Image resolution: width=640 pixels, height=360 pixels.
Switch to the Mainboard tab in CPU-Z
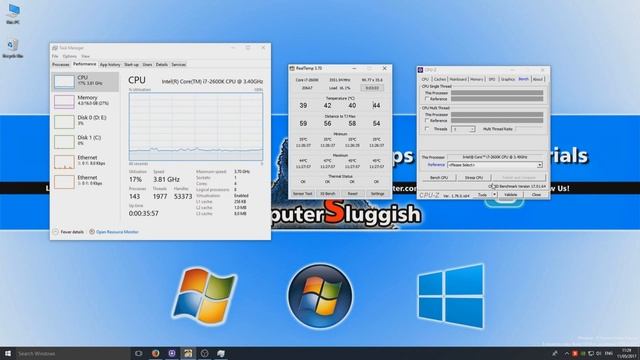tap(458, 79)
